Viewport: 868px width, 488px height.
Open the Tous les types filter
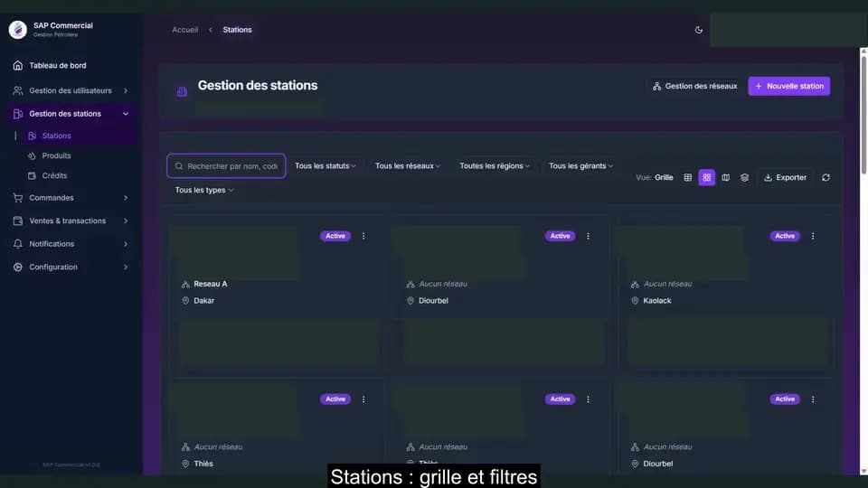pos(203,190)
